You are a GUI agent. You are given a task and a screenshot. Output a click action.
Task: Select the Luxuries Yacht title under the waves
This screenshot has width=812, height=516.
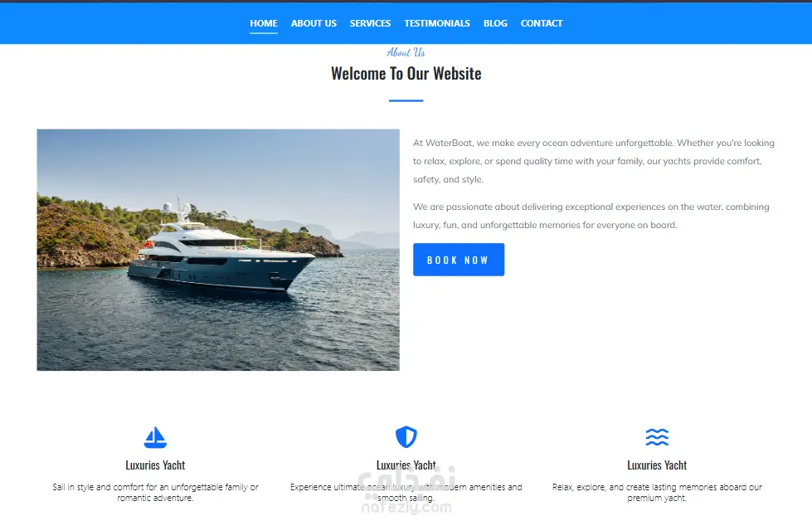pyautogui.click(x=657, y=465)
